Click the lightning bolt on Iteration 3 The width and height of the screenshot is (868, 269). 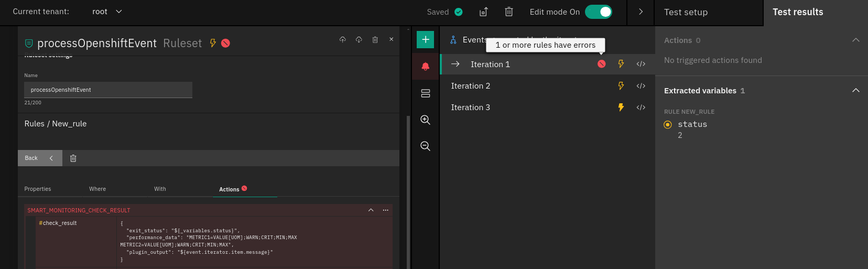(621, 107)
